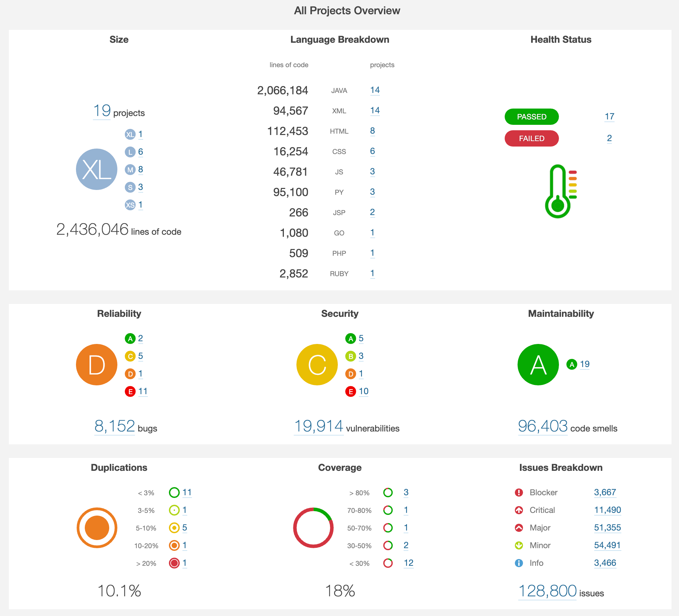Click the D Reliability rating badge
This screenshot has height=616, width=679.
click(x=97, y=365)
